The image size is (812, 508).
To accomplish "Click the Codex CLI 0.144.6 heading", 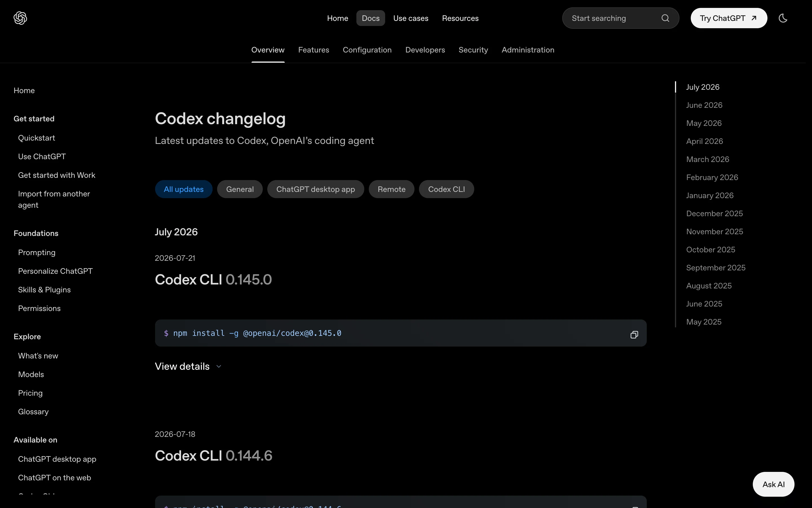I will coord(213,456).
